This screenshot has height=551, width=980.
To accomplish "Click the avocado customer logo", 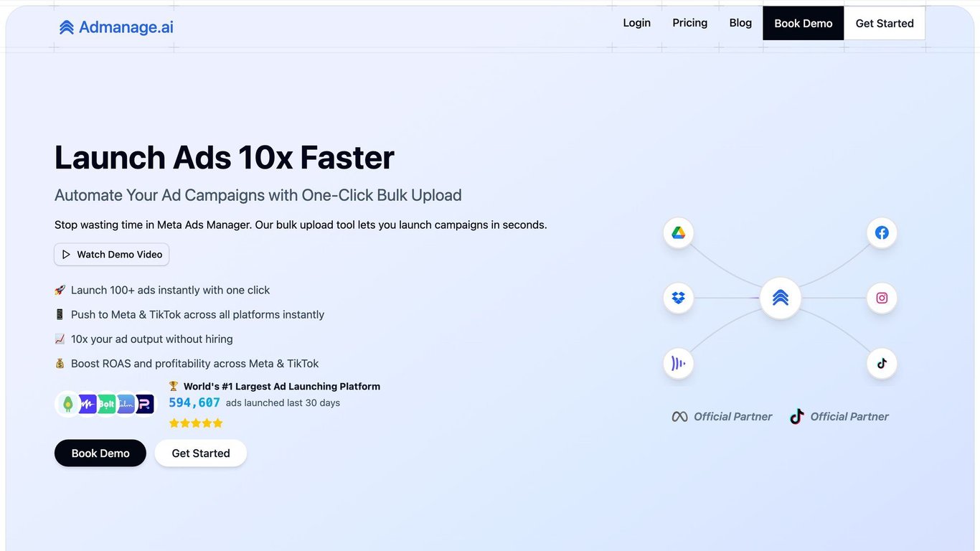I will point(68,404).
